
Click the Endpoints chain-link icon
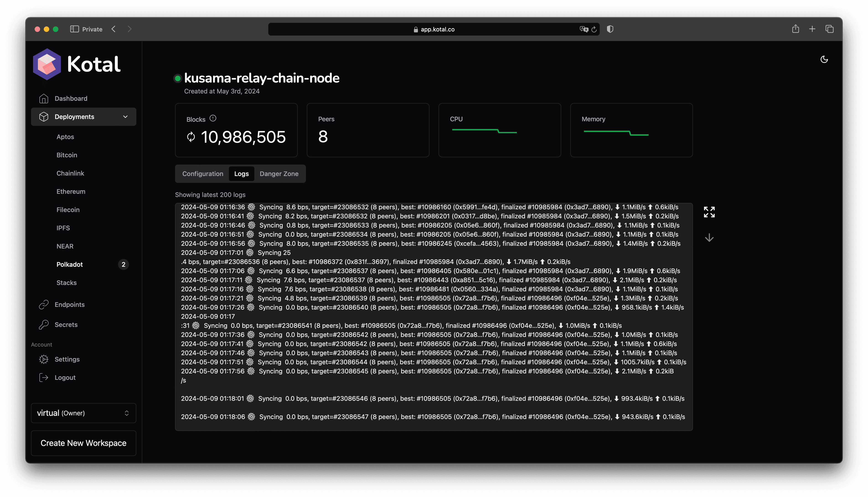[44, 305]
